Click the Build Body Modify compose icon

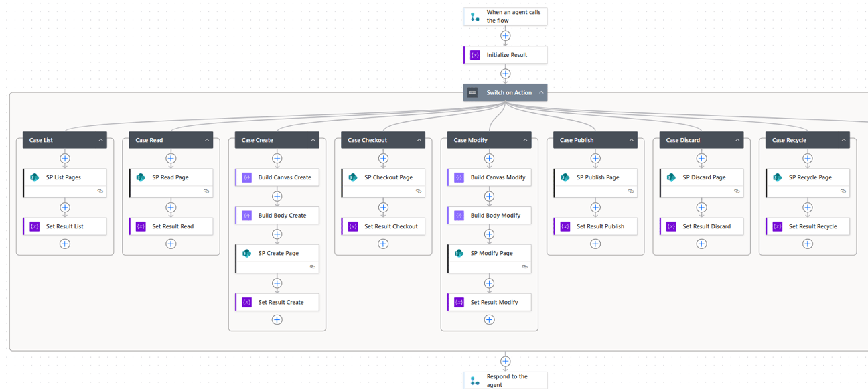tap(458, 215)
